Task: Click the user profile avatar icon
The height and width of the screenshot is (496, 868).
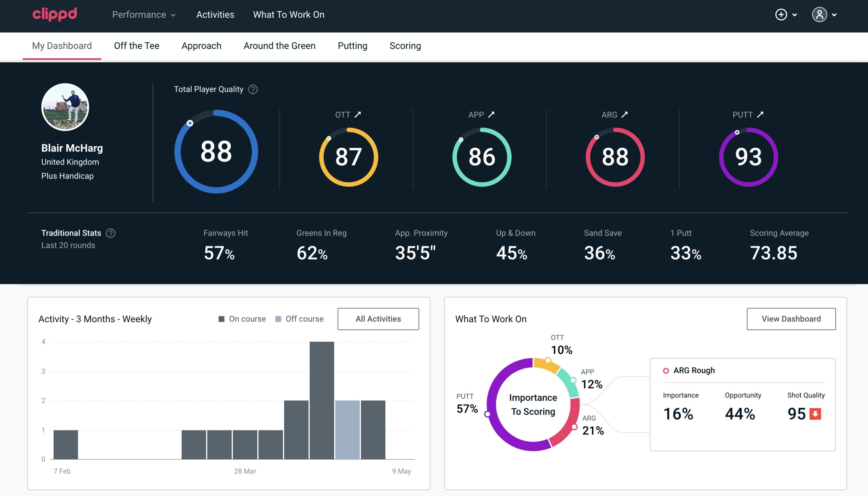Action: pos(820,14)
